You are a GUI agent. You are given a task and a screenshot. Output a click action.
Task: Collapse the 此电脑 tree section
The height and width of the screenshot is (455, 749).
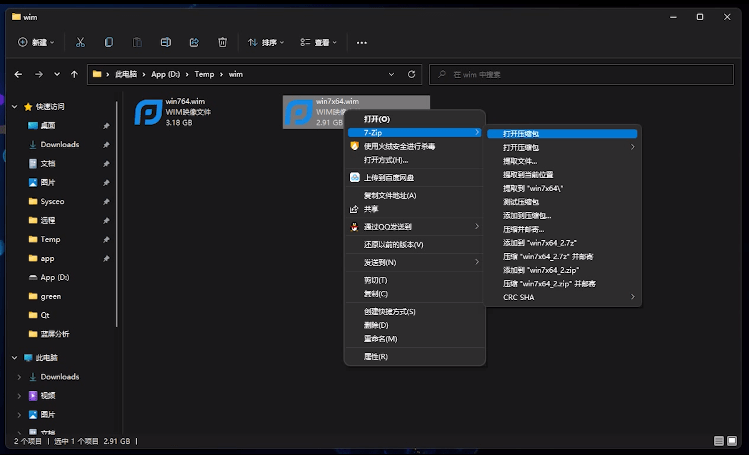point(15,358)
